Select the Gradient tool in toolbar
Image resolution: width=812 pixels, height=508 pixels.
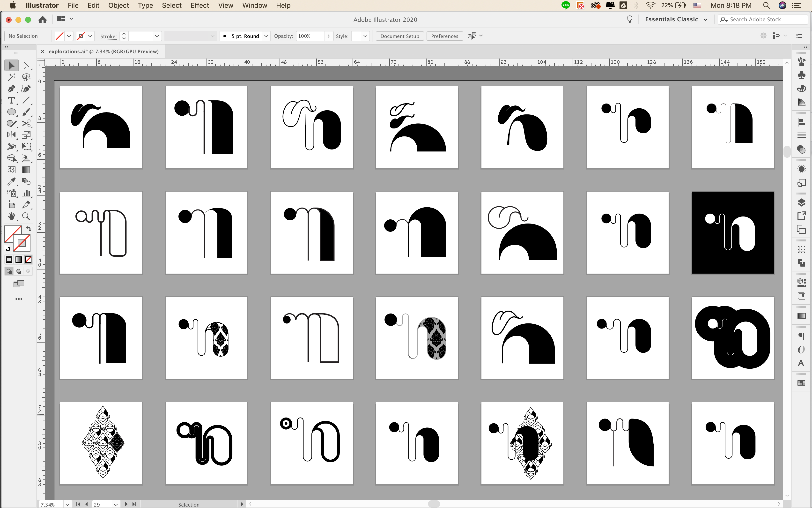(26, 170)
